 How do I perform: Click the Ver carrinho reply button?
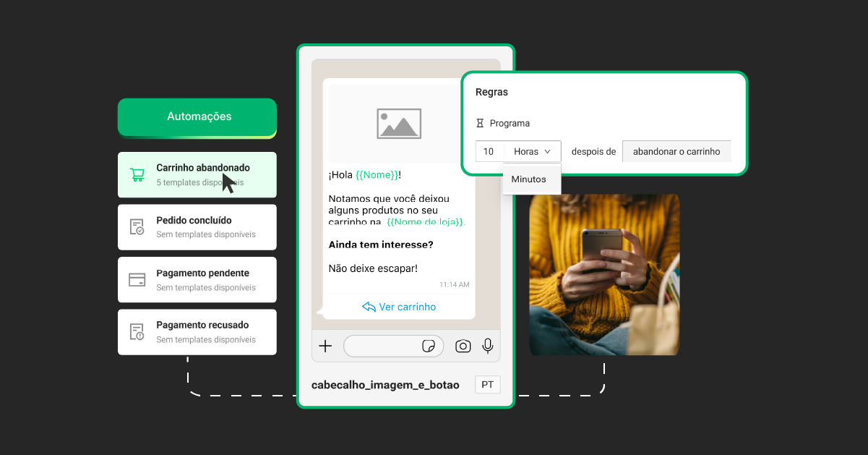click(399, 307)
